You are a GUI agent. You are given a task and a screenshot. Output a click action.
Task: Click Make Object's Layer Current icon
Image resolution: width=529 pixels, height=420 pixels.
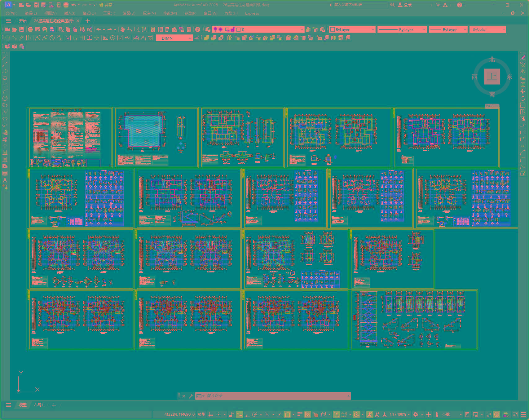308,29
